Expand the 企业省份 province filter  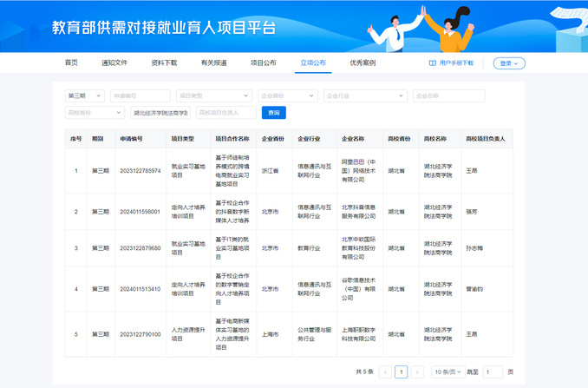point(288,95)
